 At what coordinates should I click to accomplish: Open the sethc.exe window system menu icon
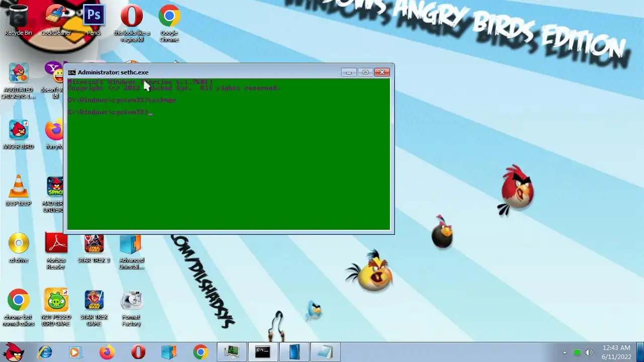tap(72, 72)
